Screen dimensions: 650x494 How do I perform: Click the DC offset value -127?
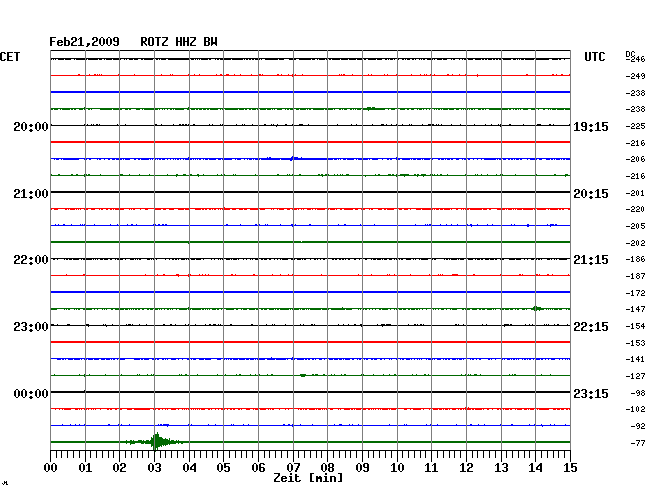coord(635,376)
